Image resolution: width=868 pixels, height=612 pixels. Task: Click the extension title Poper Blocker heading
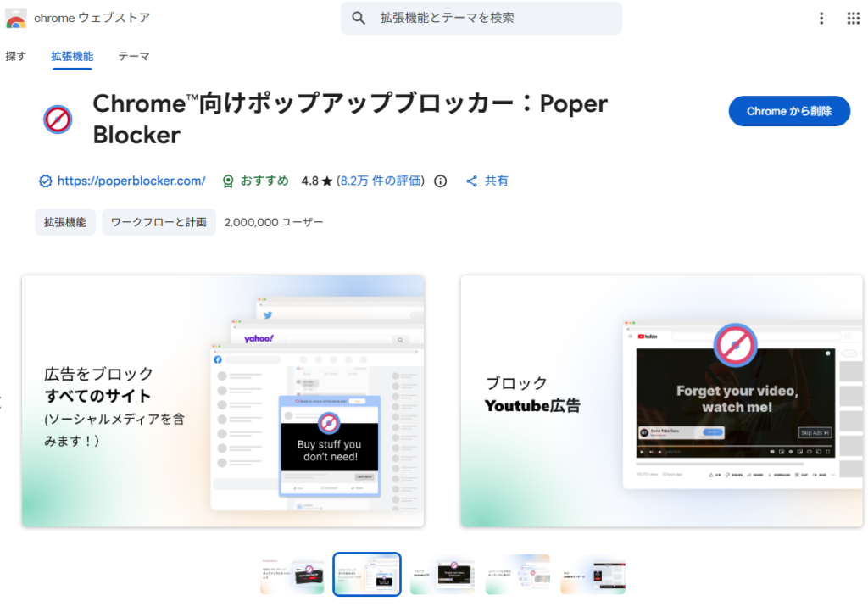pyautogui.click(x=350, y=119)
